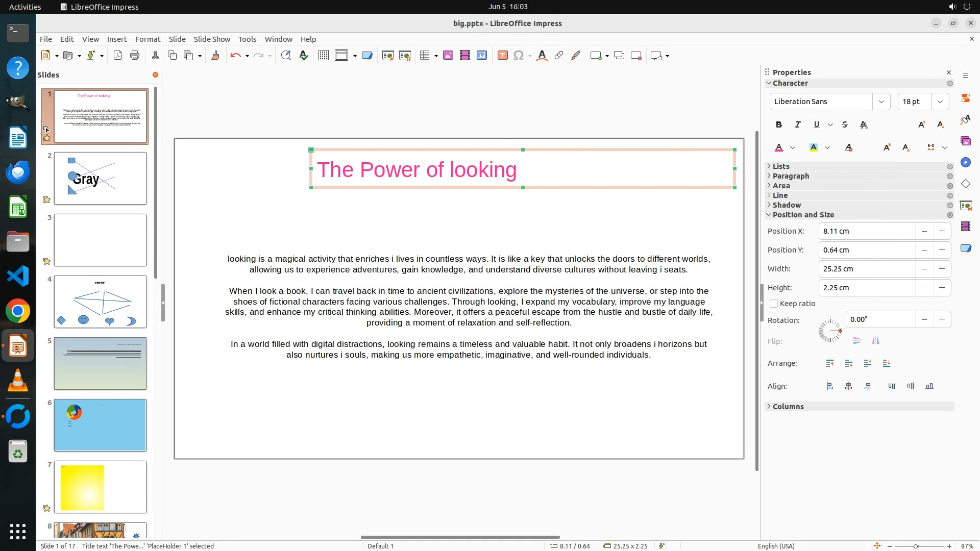Click the Clone Formatting paintbrush icon

click(215, 56)
